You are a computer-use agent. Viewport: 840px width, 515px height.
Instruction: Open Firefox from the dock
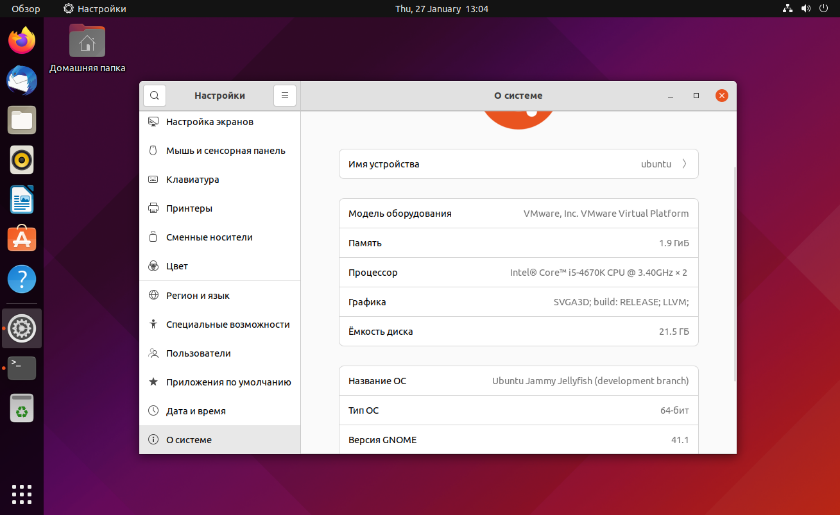[x=21, y=41]
